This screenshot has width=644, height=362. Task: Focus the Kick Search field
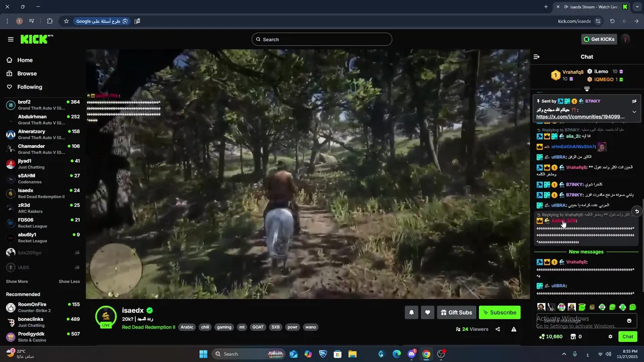click(322, 39)
